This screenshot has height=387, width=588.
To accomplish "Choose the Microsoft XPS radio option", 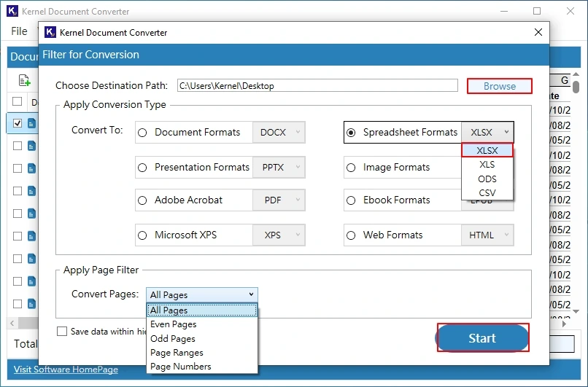I will tap(142, 235).
